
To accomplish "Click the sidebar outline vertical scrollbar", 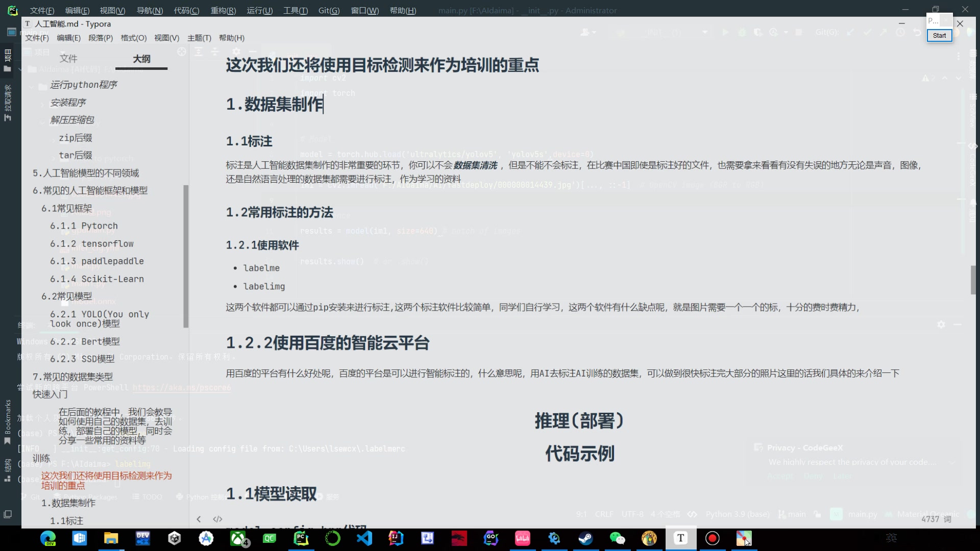I will (186, 256).
